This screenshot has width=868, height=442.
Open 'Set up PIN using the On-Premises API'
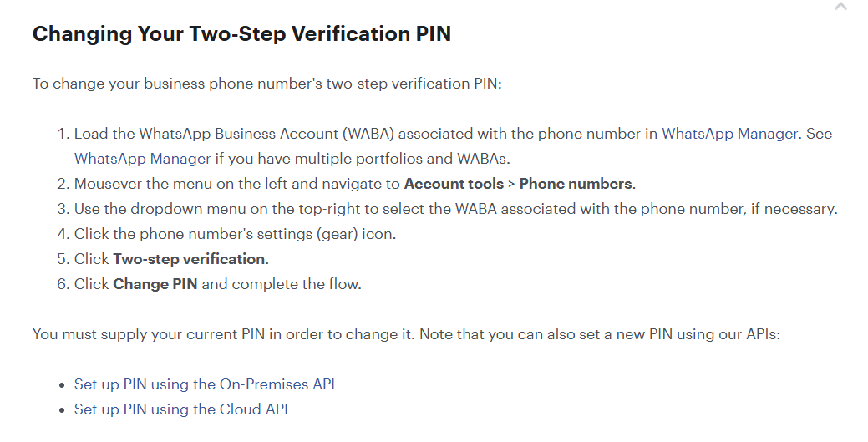coord(205,384)
